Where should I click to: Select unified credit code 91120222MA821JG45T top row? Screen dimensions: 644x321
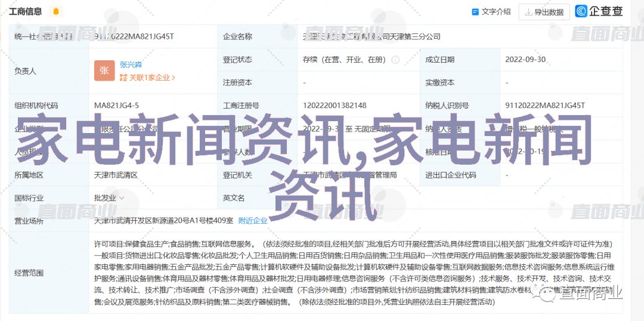point(134,36)
